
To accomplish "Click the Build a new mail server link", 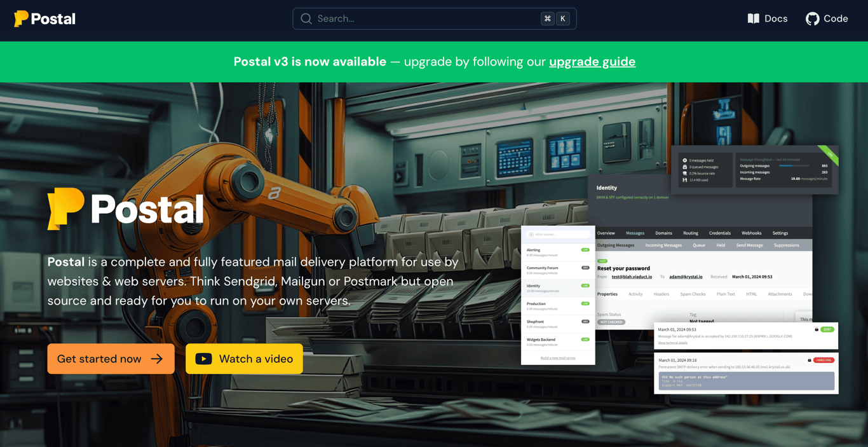I will tap(557, 358).
